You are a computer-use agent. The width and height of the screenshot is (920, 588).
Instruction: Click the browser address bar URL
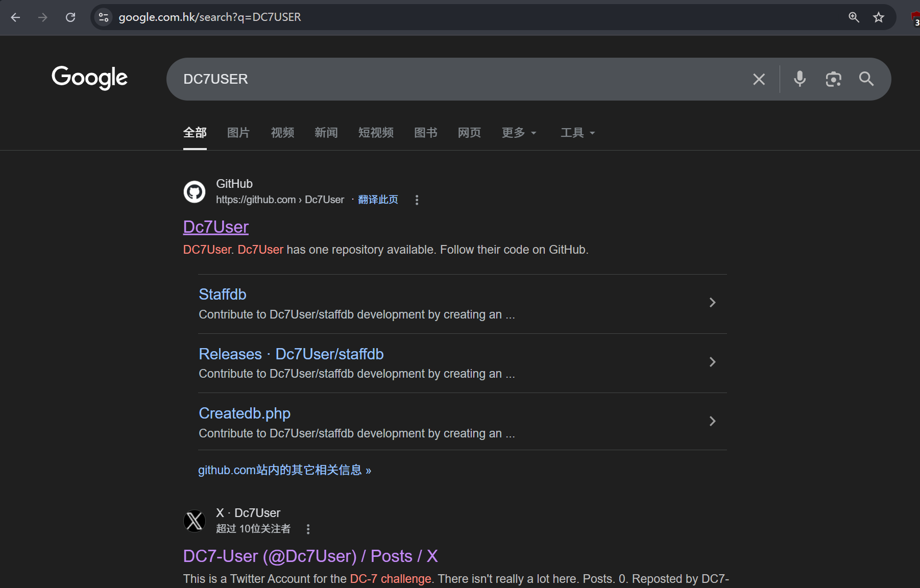(210, 17)
